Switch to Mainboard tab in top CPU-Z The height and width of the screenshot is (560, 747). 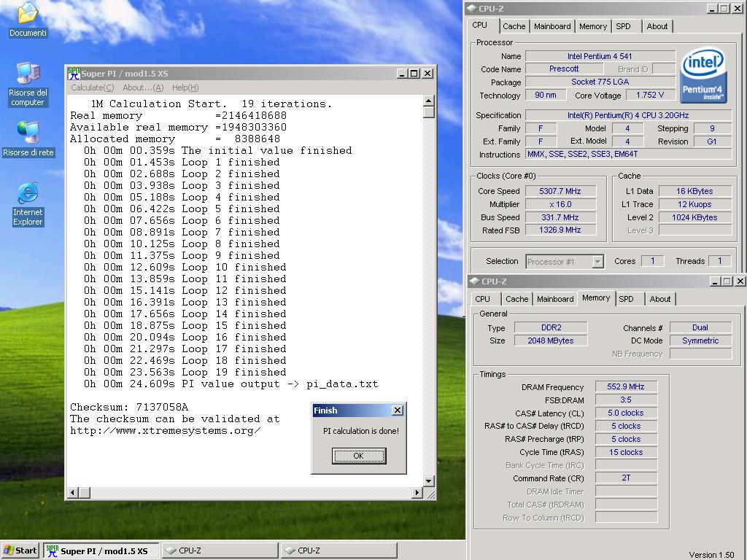click(x=552, y=26)
